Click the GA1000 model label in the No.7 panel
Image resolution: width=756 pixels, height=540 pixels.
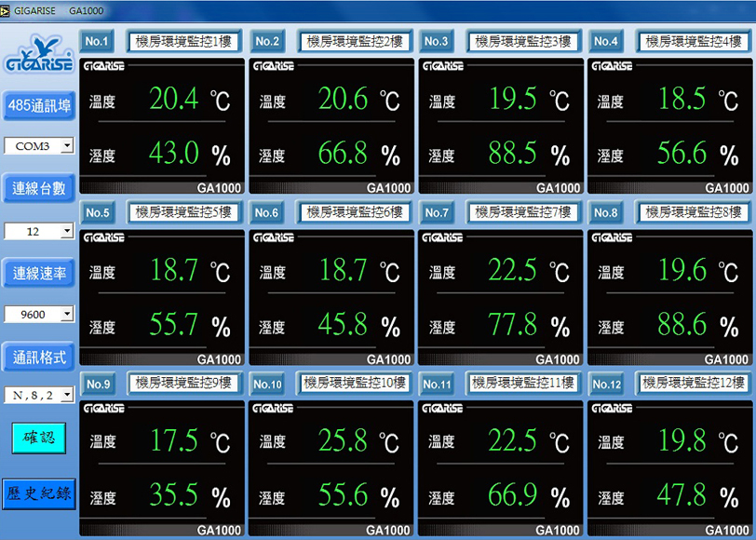point(557,359)
